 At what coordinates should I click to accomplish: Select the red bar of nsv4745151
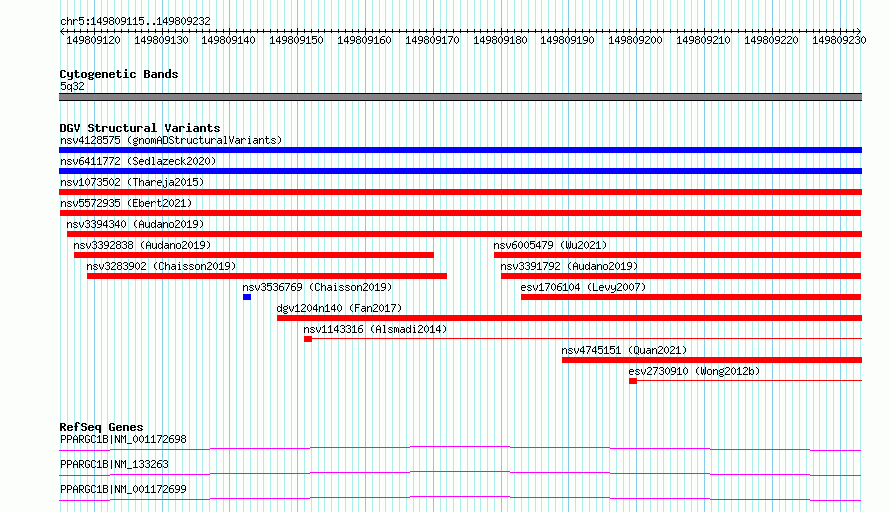coord(712,360)
